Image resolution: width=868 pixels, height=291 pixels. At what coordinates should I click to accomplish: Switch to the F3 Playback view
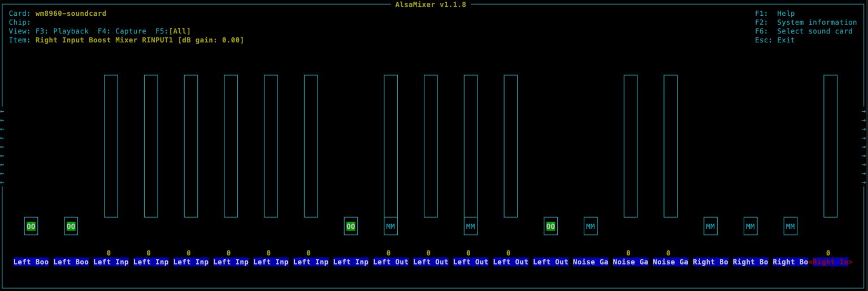tap(62, 31)
